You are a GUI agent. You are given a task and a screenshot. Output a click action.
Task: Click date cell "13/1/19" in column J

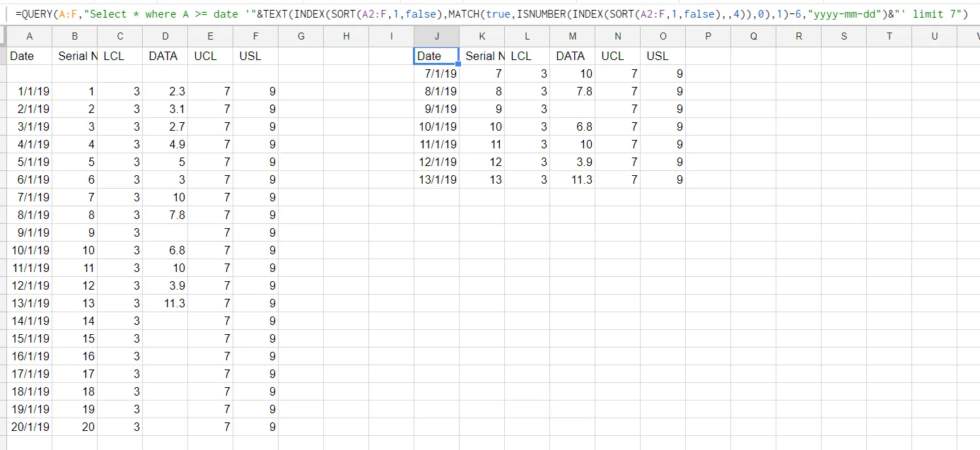(437, 179)
